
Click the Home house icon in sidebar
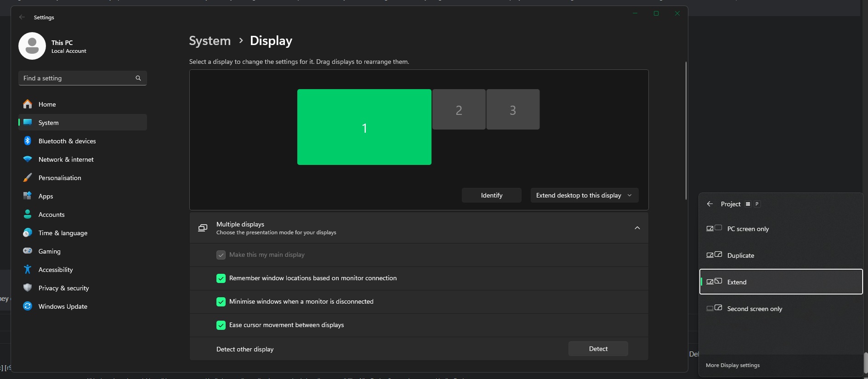click(28, 104)
